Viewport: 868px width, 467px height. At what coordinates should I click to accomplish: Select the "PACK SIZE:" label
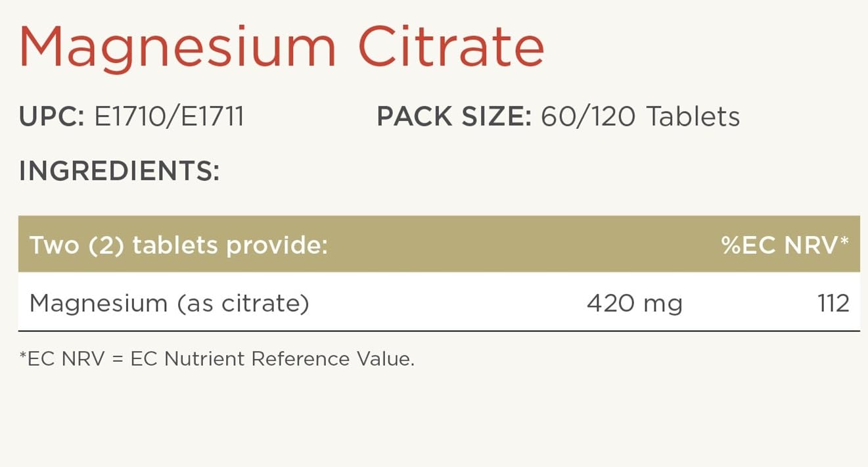(453, 117)
